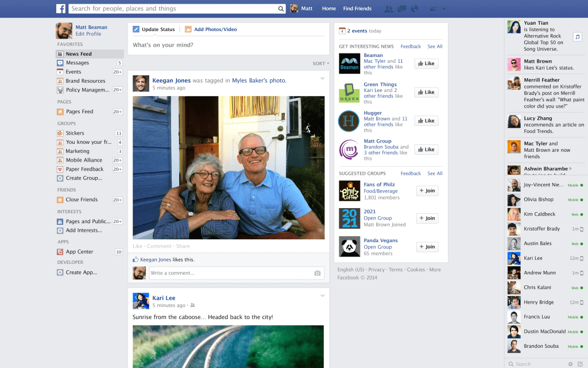Image resolution: width=588 pixels, height=368 pixels.
Task: Open the friend requests icon in top bar
Action: [x=389, y=9]
